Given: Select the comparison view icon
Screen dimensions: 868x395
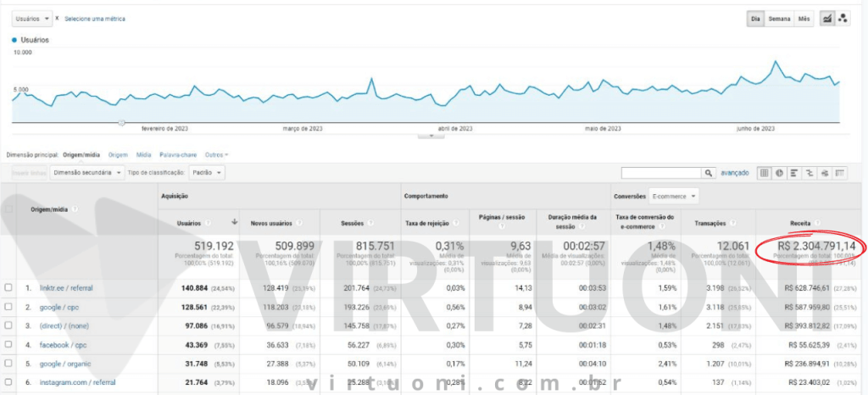Looking at the screenshot, I should click(x=810, y=173).
